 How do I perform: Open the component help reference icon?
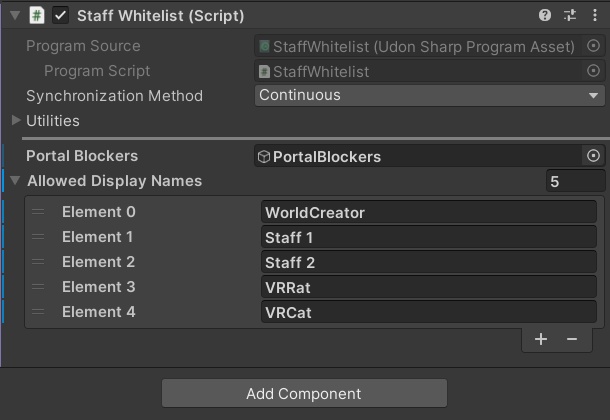tap(545, 15)
